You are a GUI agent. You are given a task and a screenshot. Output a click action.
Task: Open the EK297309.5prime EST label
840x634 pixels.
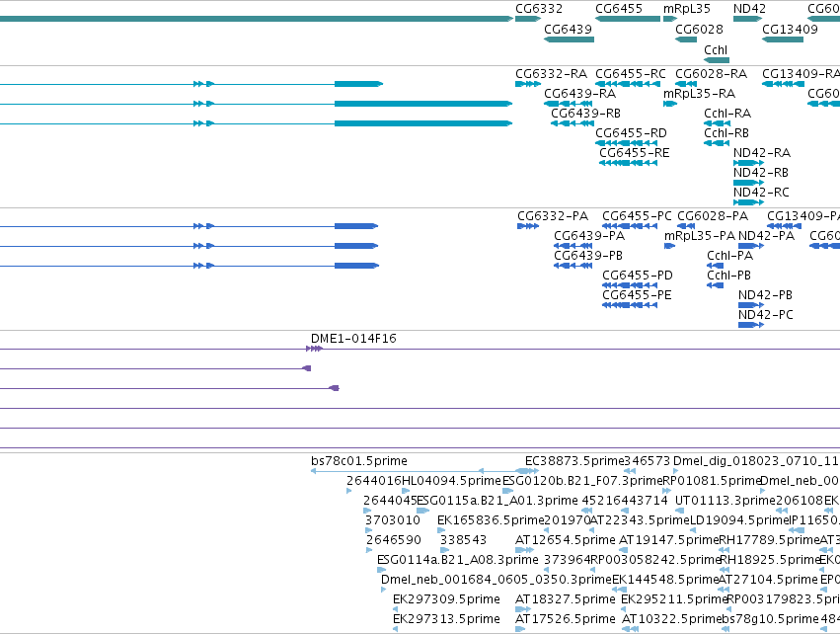(x=446, y=599)
